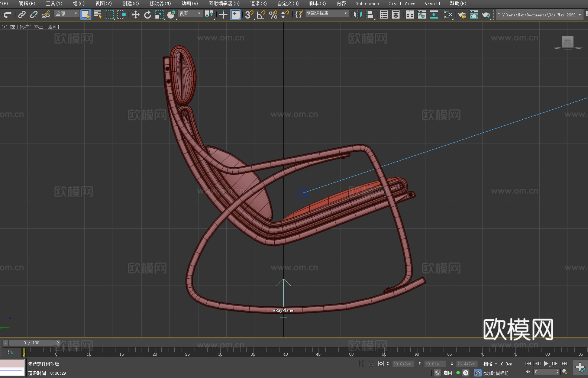The width and height of the screenshot is (588, 378).
Task: Click the Align tool icon
Action: pos(370,14)
